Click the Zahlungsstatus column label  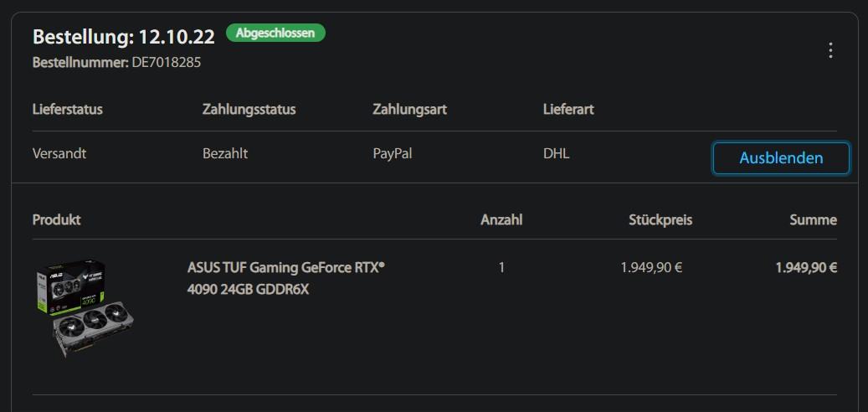249,110
